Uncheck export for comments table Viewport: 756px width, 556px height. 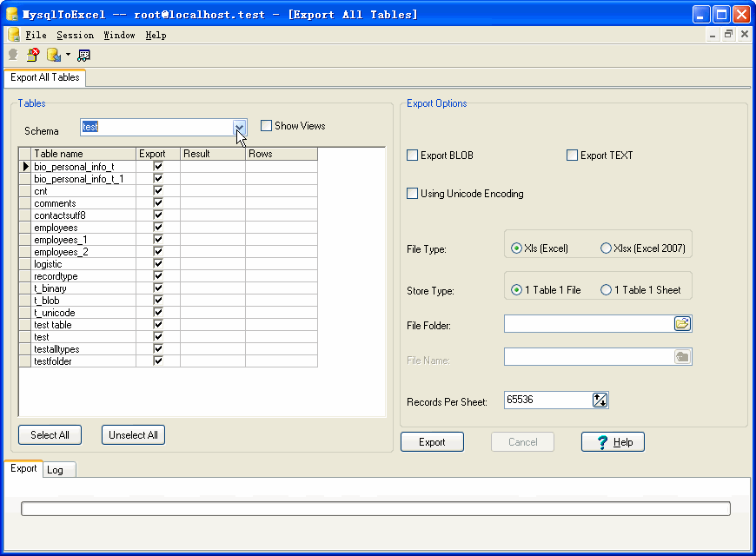tap(157, 202)
